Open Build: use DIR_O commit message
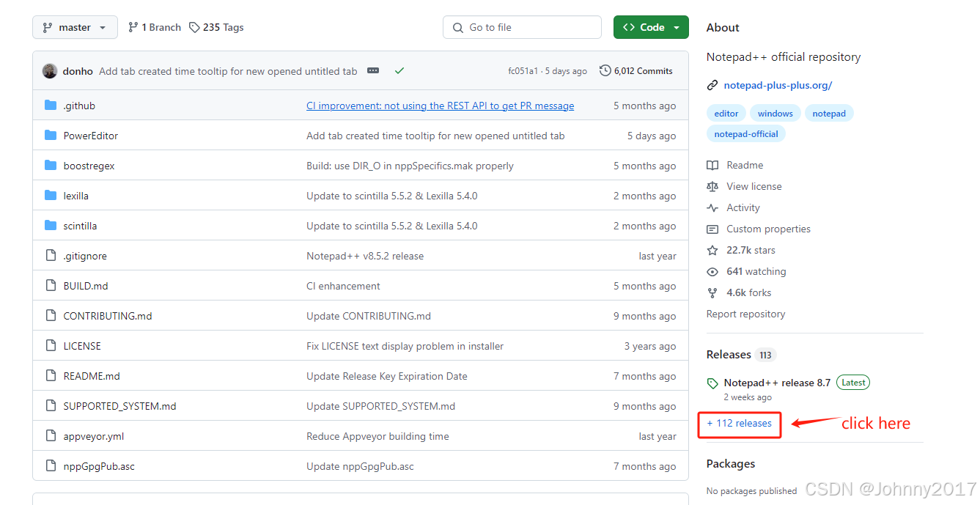Screen dimensions: 980x505 [x=410, y=166]
